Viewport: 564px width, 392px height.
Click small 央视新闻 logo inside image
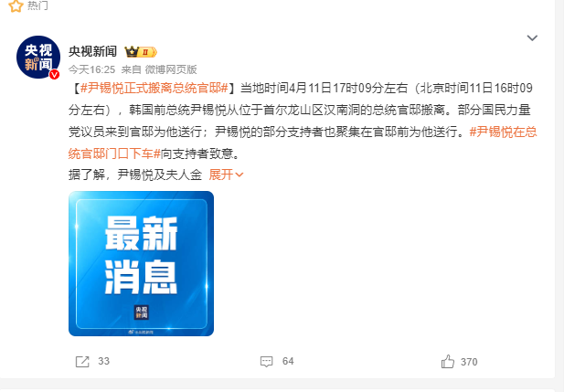tap(142, 313)
